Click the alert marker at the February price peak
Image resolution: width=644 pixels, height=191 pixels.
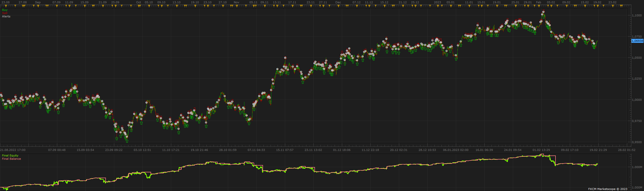(x=543, y=12)
